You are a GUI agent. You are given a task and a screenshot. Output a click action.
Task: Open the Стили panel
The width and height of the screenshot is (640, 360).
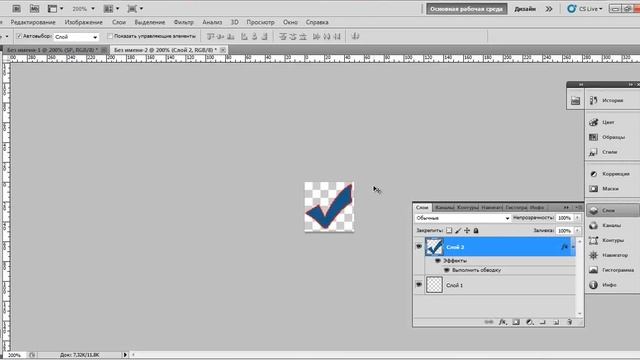point(611,152)
